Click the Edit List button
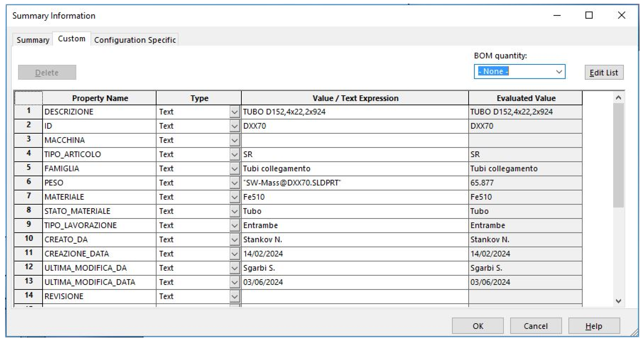The width and height of the screenshot is (644, 342). click(604, 73)
